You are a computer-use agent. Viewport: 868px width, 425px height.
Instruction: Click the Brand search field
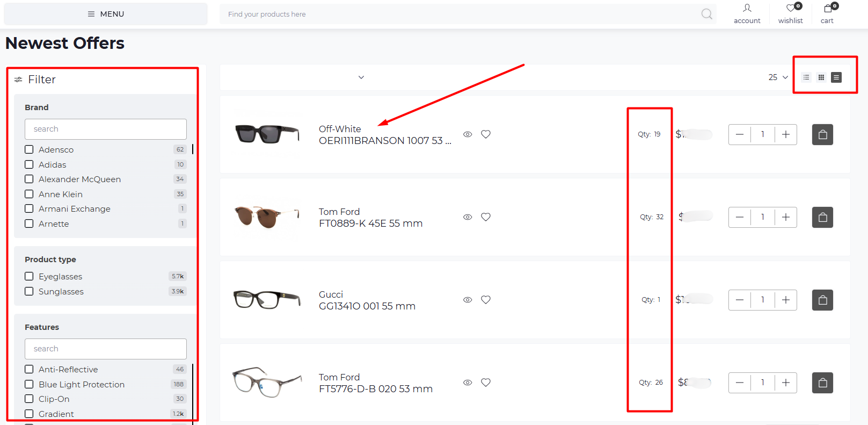pos(106,129)
